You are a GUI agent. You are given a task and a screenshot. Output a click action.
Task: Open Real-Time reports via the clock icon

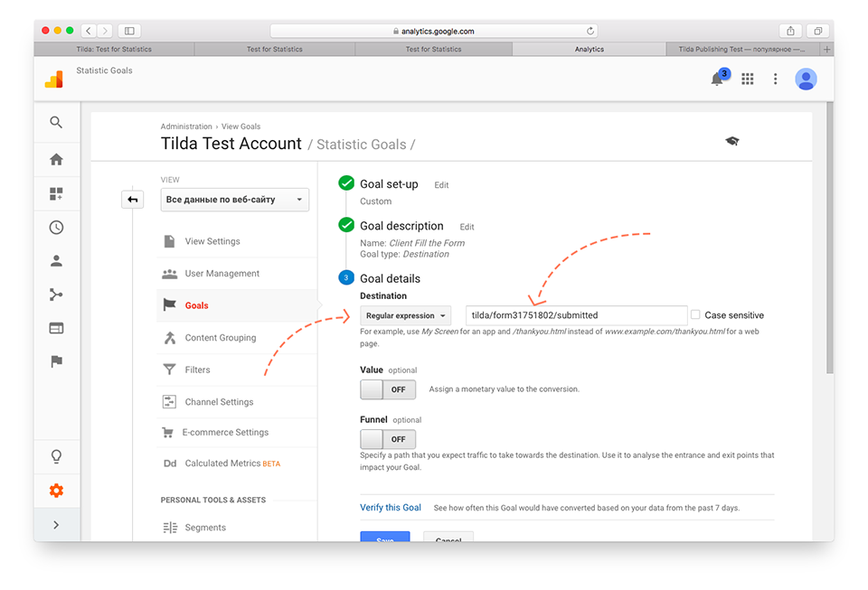point(56,227)
